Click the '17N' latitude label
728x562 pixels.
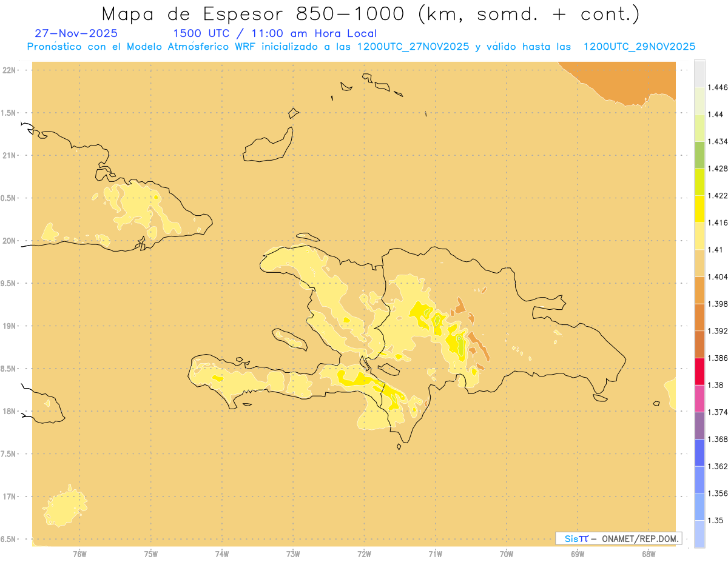pyautogui.click(x=10, y=497)
